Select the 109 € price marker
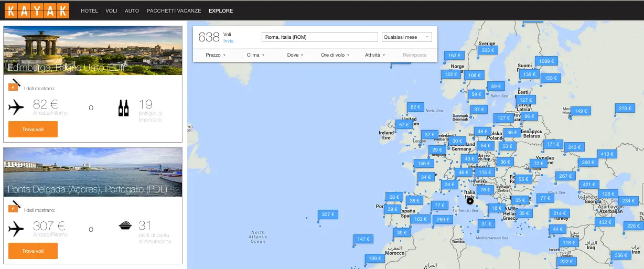 [375, 259]
